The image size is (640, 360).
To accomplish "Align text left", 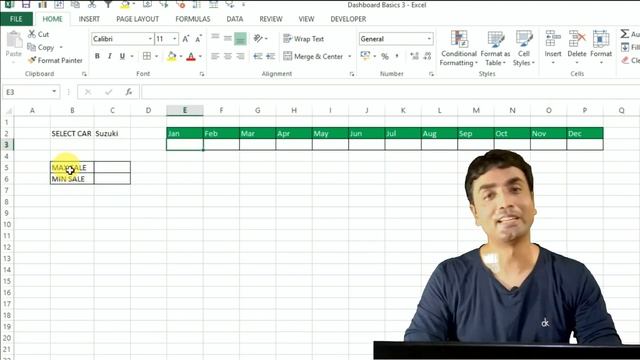I will point(215,56).
